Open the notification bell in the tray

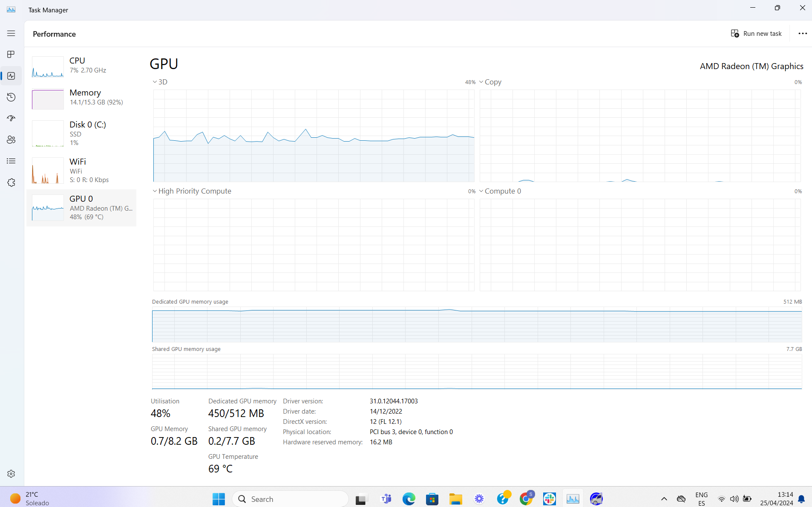[801, 499]
